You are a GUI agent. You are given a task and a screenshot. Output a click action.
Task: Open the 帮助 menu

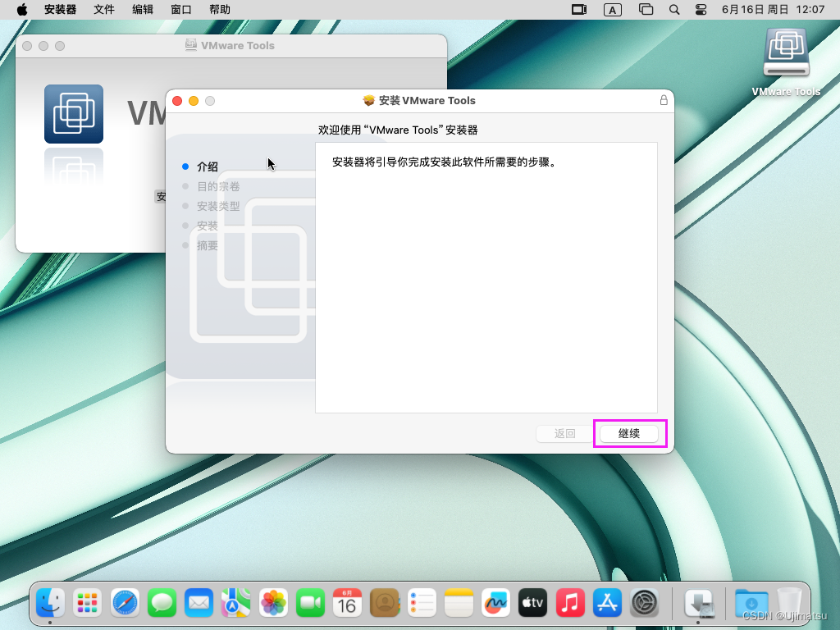pyautogui.click(x=220, y=10)
